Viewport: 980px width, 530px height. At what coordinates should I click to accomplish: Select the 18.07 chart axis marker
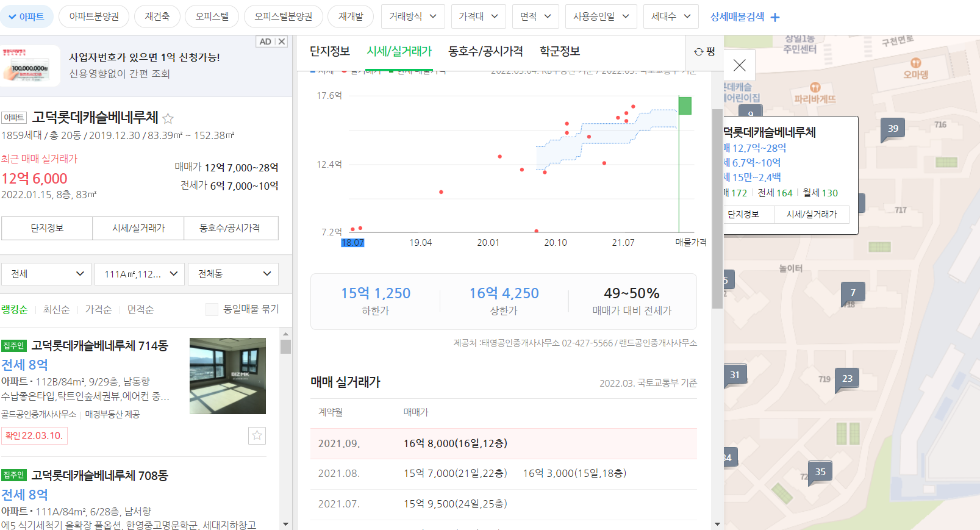pos(352,243)
